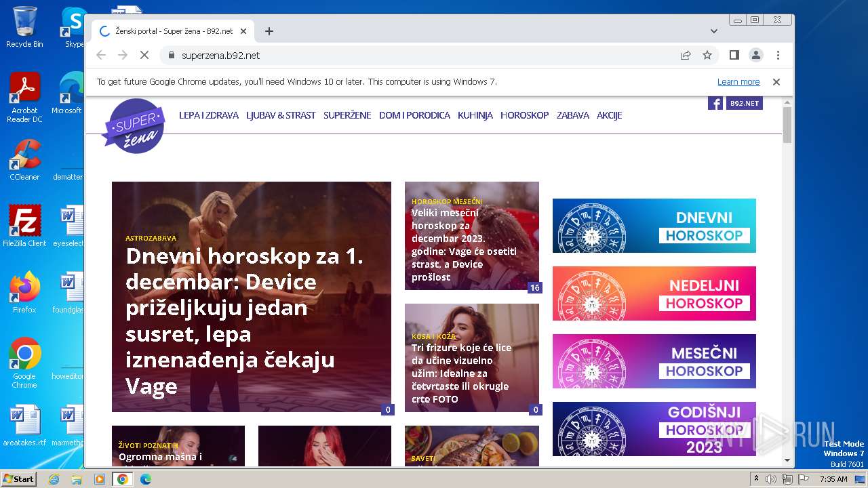
Task: Click the browser back arrow
Action: click(101, 55)
